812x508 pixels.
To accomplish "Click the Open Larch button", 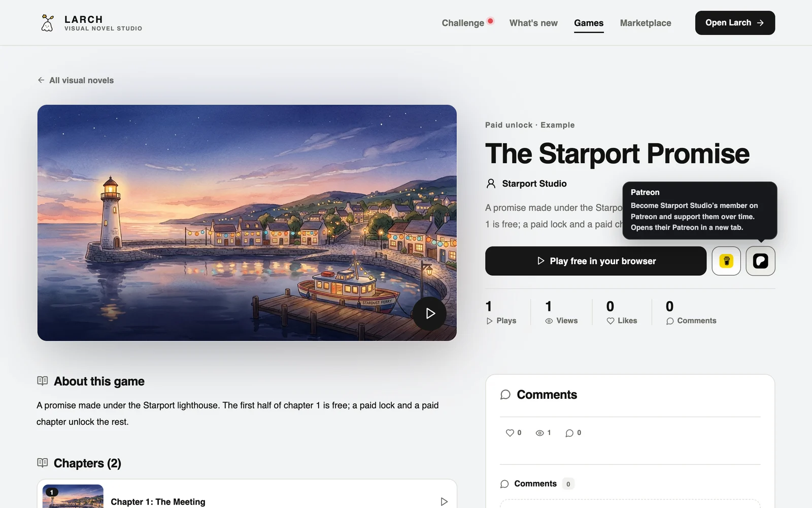I will click(x=735, y=23).
